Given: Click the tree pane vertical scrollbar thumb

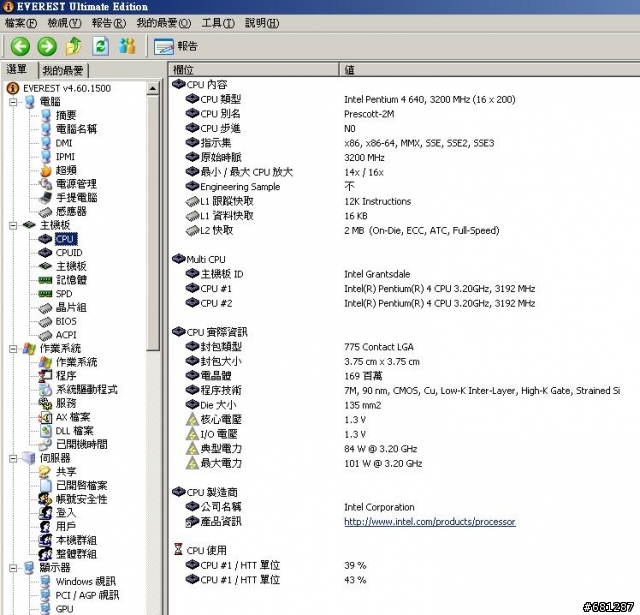Looking at the screenshot, I should tap(153, 223).
